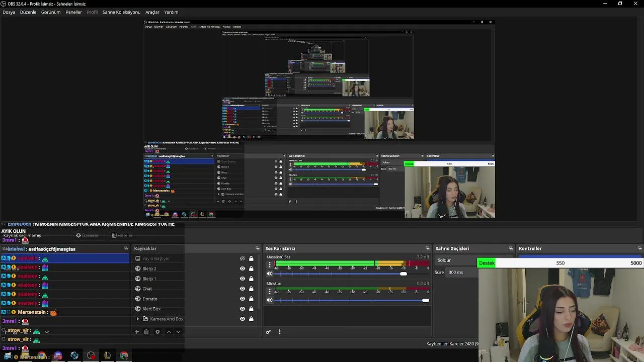644x362 pixels.
Task: Open the Sahne Koleksiyonu menu
Action: [x=121, y=12]
